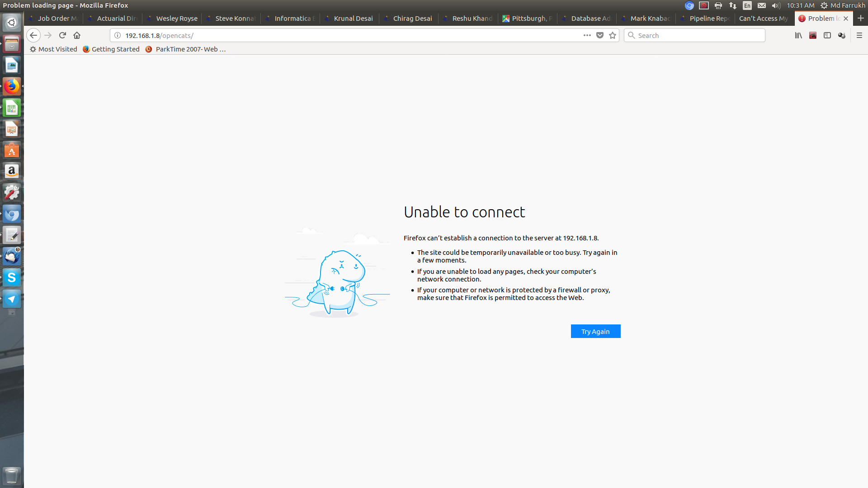Go back using the back arrow
Screen dimensions: 868x488
click(x=33, y=35)
